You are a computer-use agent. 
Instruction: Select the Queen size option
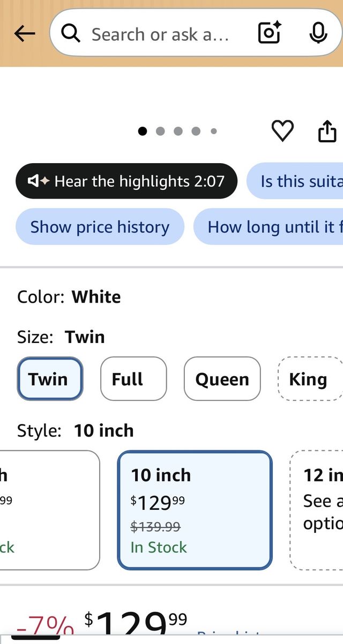[x=222, y=379]
